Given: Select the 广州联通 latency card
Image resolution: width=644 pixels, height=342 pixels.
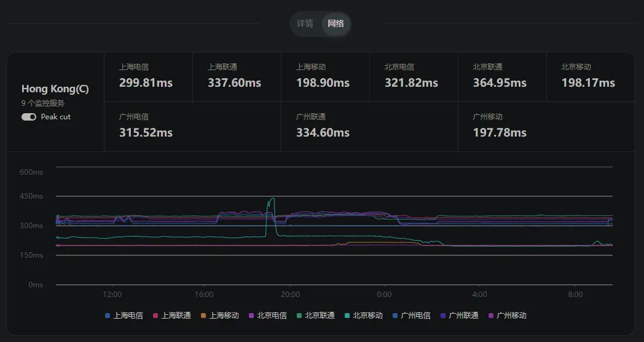Looking at the screenshot, I should click(369, 127).
